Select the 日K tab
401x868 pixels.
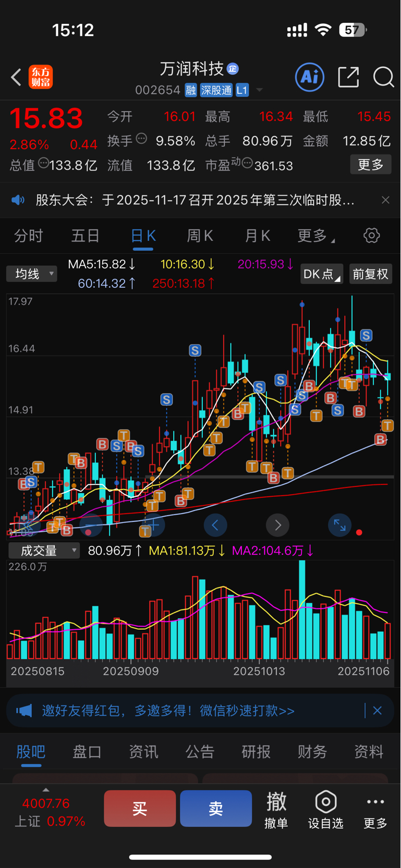click(143, 236)
